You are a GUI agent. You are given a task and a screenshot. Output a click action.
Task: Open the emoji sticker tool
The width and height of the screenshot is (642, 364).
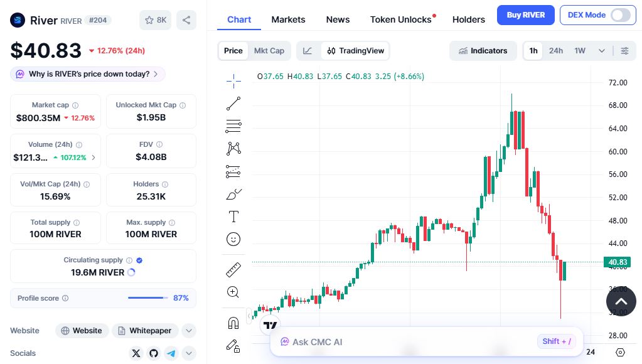click(x=233, y=239)
